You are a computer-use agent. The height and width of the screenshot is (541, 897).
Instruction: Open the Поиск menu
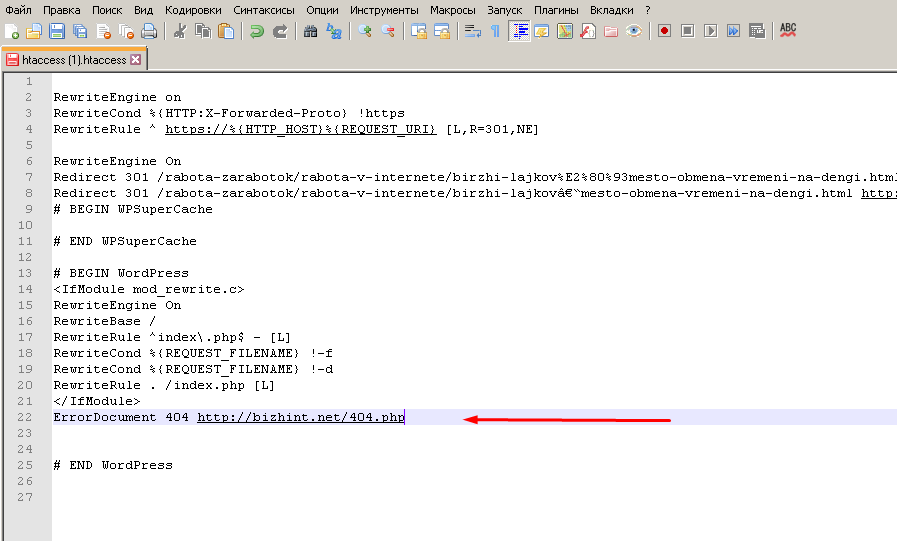point(108,10)
